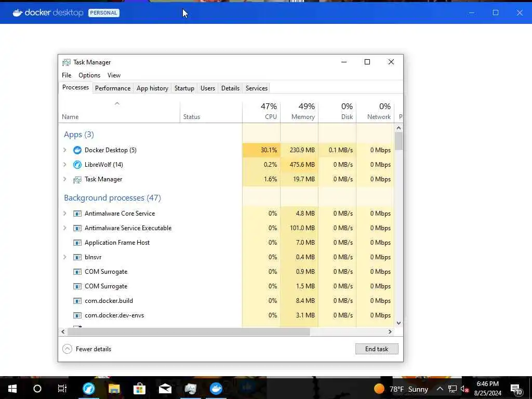Switch to Docker Desktop taskbar icon
Image resolution: width=532 pixels, height=399 pixels.
point(216,389)
